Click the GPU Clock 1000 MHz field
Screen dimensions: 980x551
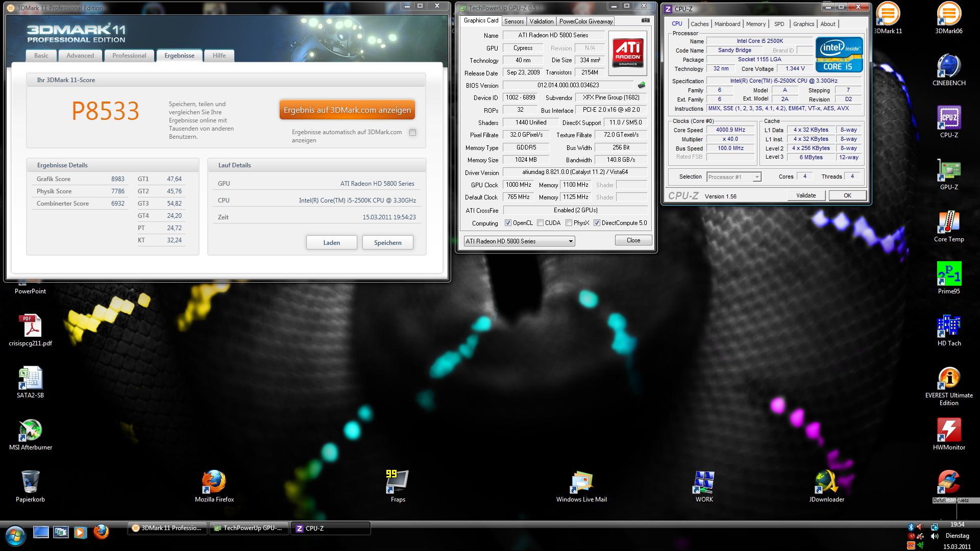pos(518,185)
